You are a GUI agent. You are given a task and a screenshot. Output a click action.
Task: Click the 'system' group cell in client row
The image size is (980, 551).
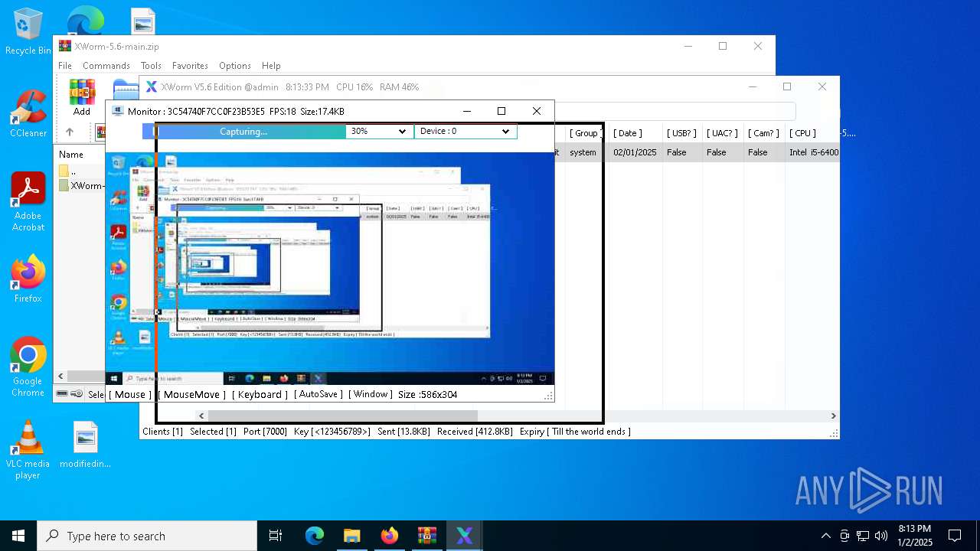pos(583,152)
